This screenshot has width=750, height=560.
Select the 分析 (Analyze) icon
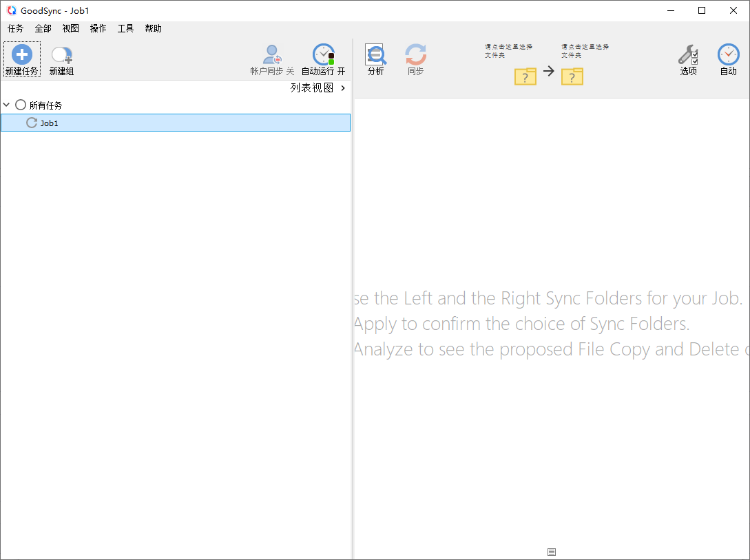click(376, 54)
